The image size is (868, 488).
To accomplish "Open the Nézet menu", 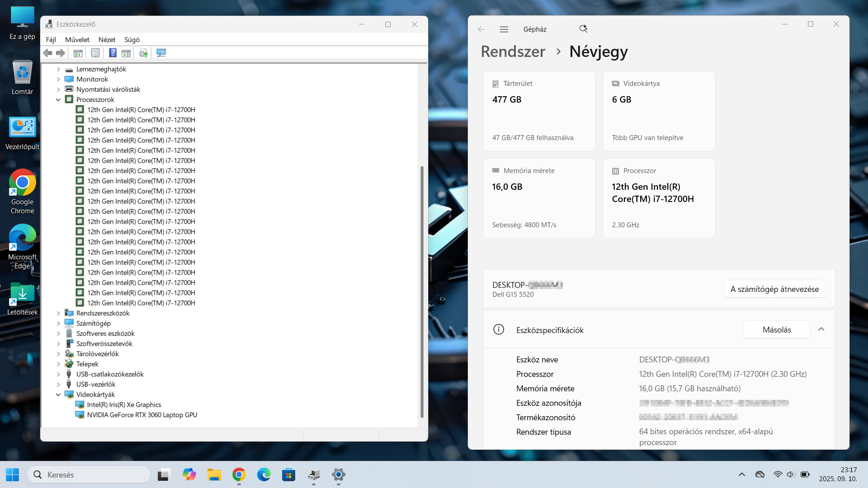I will click(x=107, y=40).
